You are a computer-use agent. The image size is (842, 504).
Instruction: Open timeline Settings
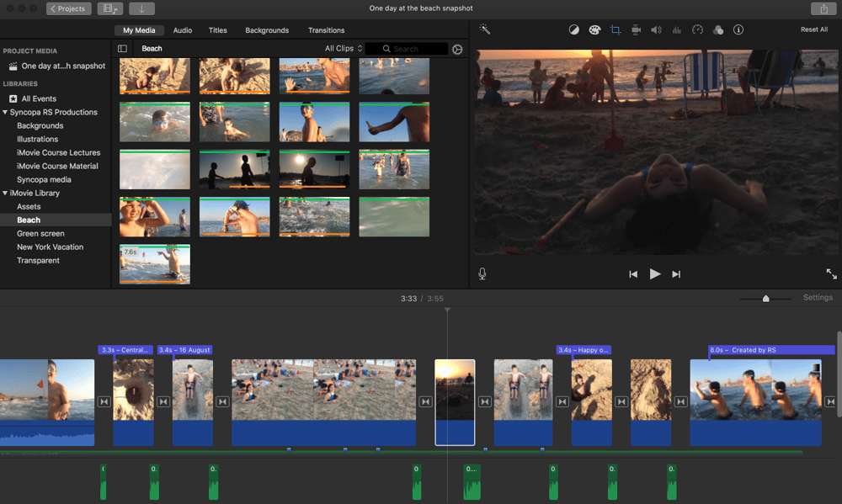pos(818,297)
